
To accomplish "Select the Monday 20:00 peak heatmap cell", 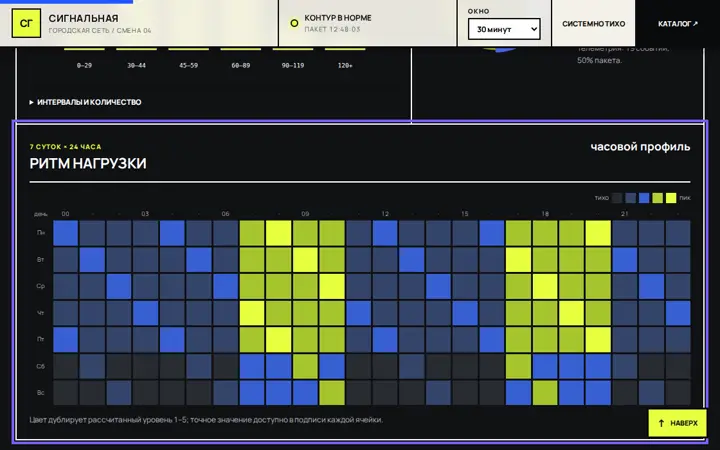I will tap(598, 233).
